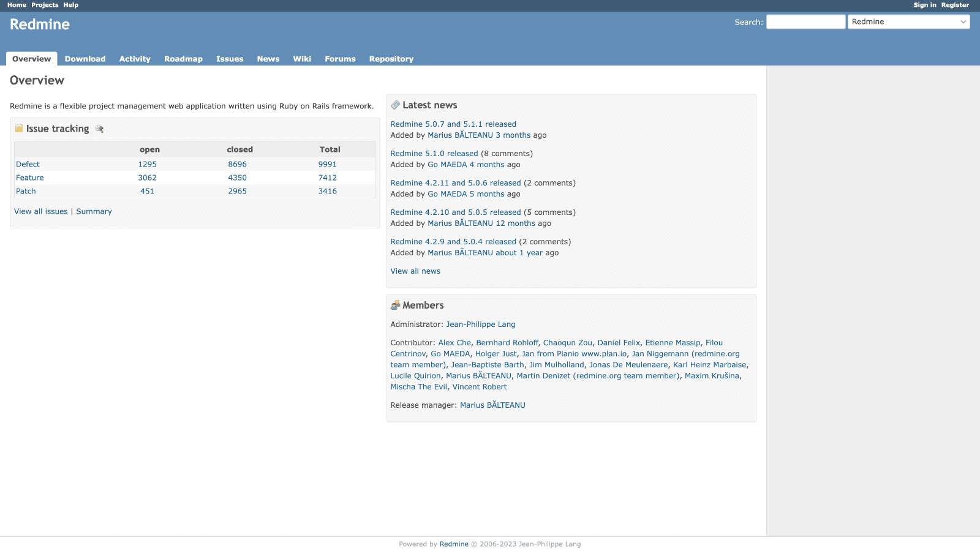Screen dimensions: 980x551
Task: Open news Redmine 4.2.10 and 5.0.5 released
Action: click(x=456, y=212)
